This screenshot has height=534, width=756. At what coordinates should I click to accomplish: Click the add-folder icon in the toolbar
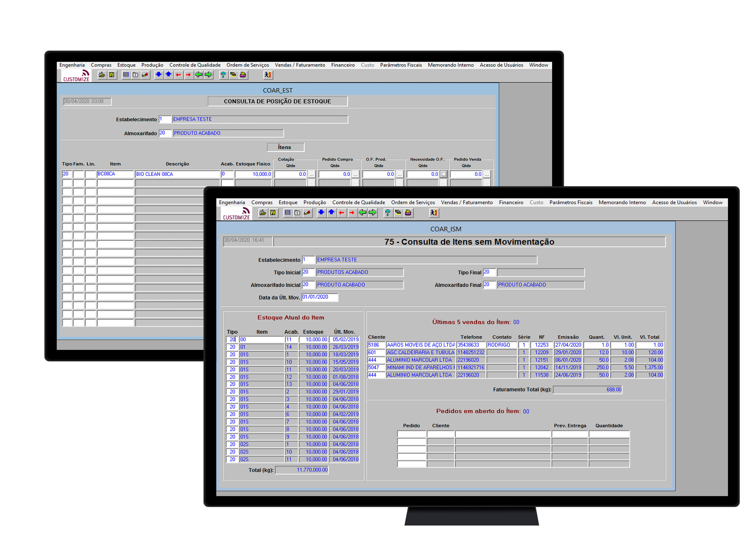click(297, 213)
